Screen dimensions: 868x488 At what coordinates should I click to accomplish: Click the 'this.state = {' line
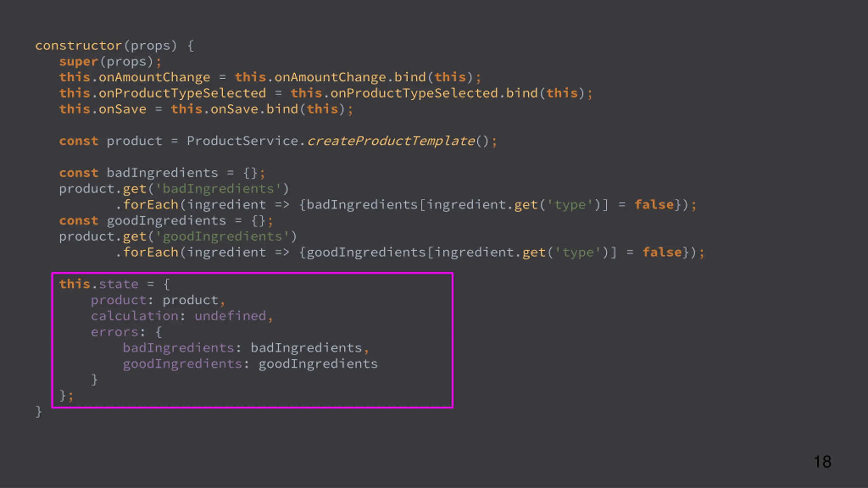tap(114, 284)
